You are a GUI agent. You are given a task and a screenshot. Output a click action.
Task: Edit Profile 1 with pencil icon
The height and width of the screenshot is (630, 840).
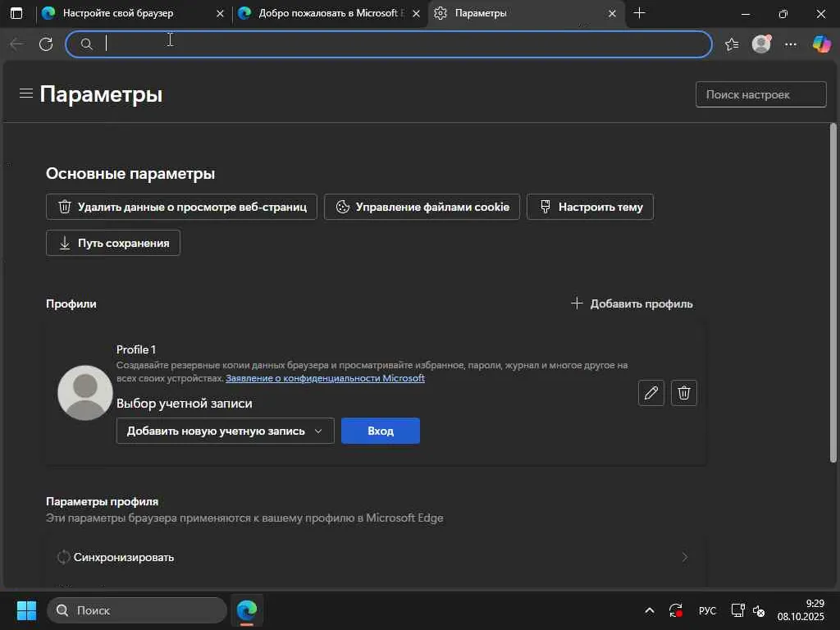651,393
